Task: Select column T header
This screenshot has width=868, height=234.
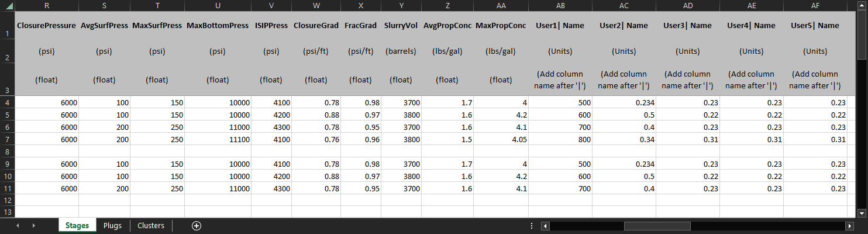Action: tap(157, 5)
